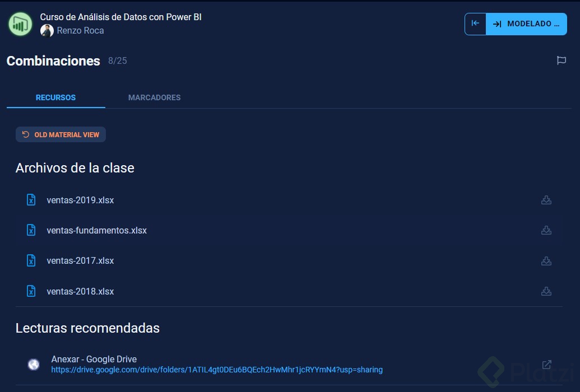
Task: Click the Power BI course logo icon
Action: (x=20, y=24)
